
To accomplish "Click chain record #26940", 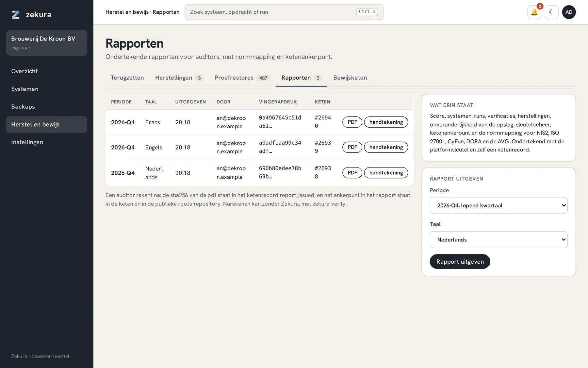I will click(323, 122).
